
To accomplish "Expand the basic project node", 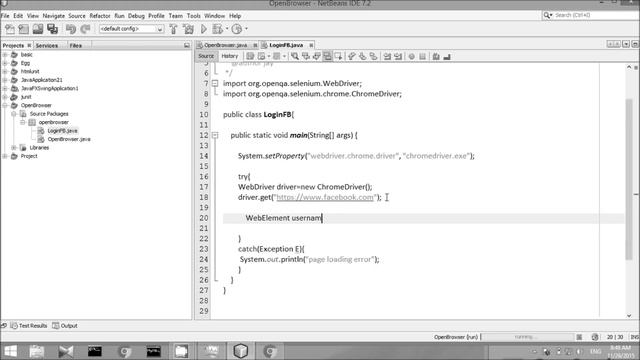I will pos(5,54).
